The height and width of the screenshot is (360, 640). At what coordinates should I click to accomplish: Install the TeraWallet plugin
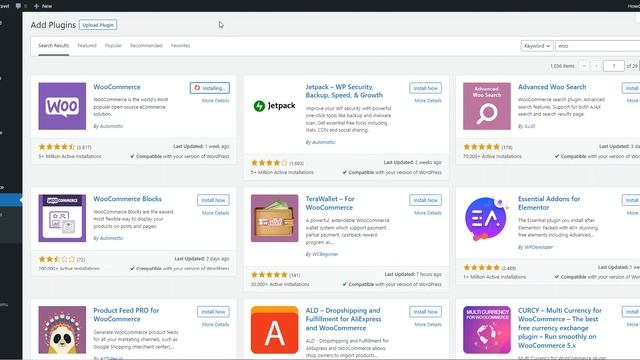coord(425,200)
